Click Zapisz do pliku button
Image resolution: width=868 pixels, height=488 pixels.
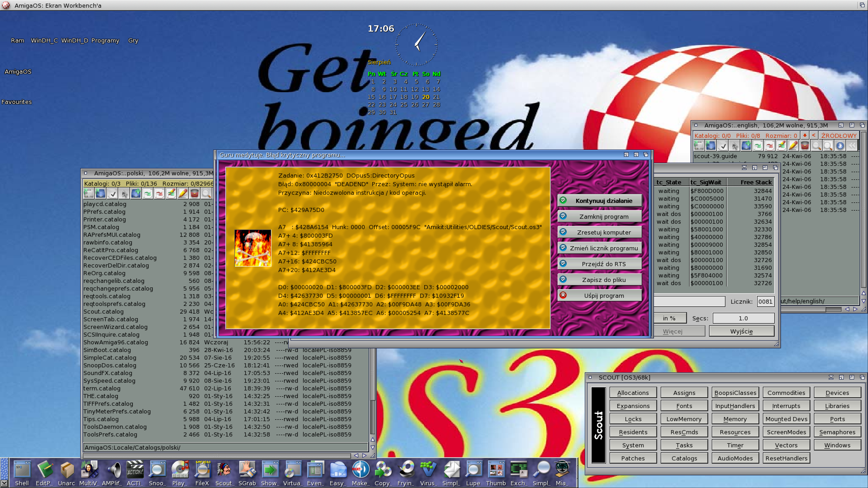pos(599,280)
